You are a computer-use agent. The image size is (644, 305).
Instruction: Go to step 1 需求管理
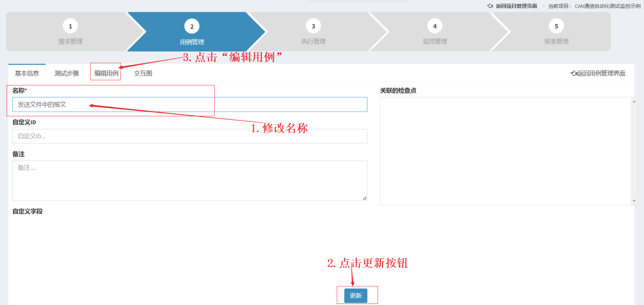click(70, 31)
